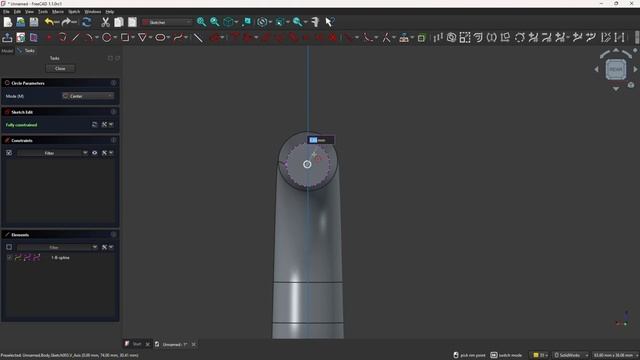
Task: Click the Close button in Tasks panel
Action: tap(60, 69)
